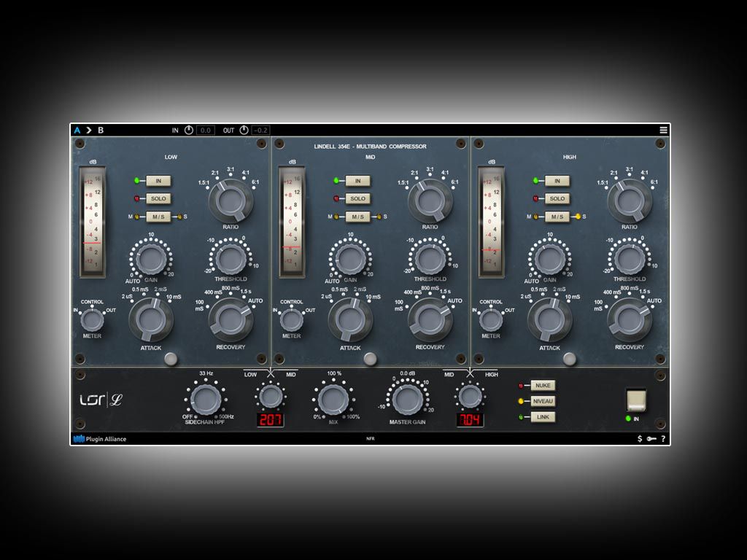The height and width of the screenshot is (560, 747).
Task: Click the LSR Lindell logo
Action: coord(101,400)
